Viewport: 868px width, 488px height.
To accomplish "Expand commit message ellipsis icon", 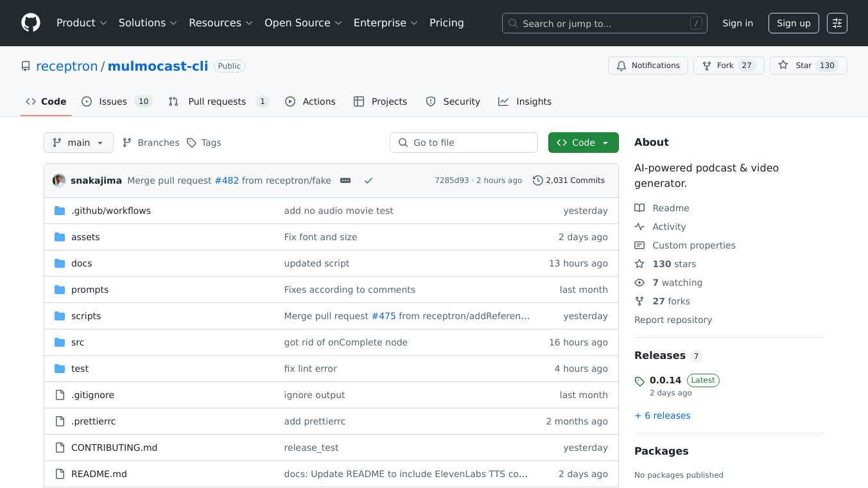I will pos(345,180).
